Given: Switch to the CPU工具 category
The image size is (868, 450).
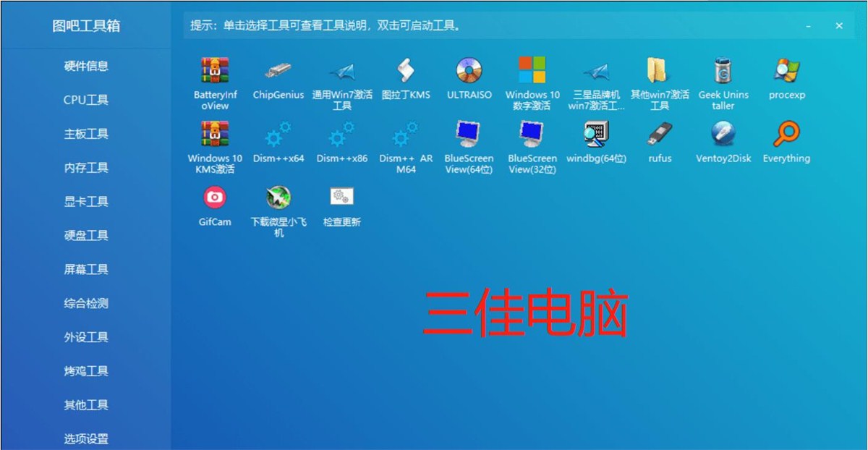Looking at the screenshot, I should [x=86, y=100].
